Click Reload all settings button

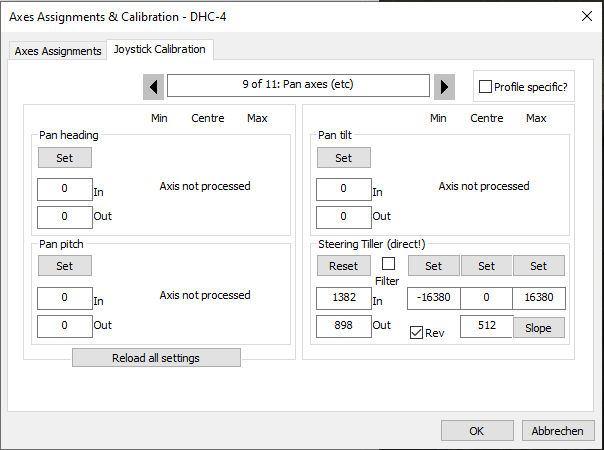156,358
